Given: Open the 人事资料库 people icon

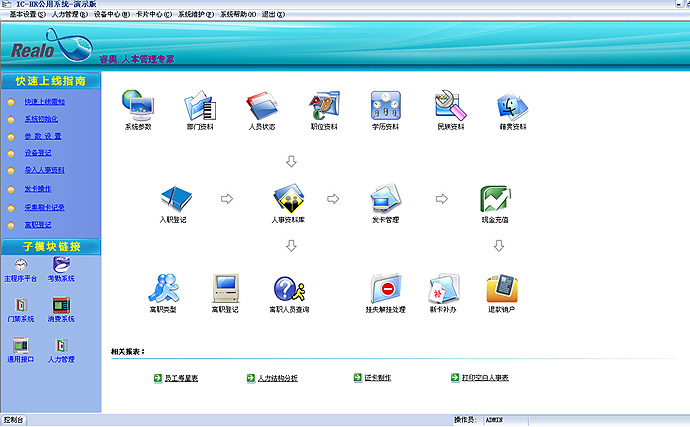Looking at the screenshot, I should (289, 198).
